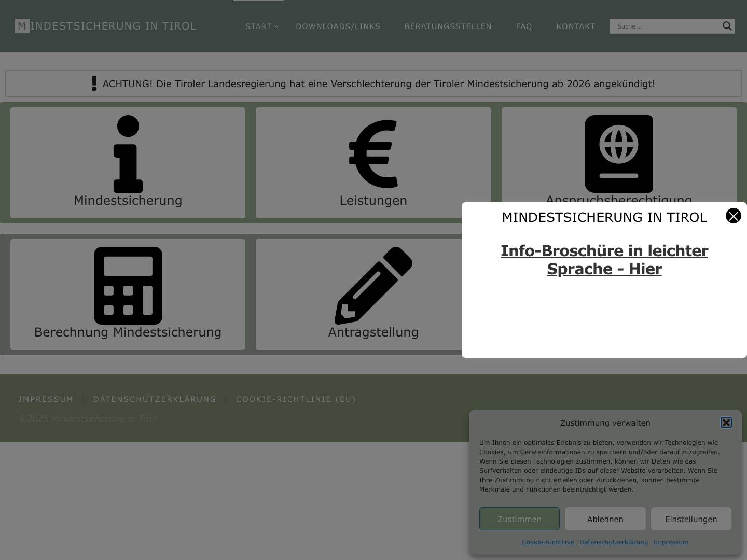Viewport: 747px width, 560px height.
Task: Click inside the Suche search field
Action: [x=664, y=26]
